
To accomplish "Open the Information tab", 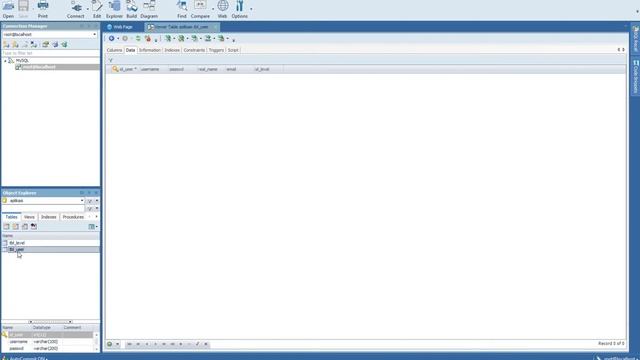I will [150, 50].
